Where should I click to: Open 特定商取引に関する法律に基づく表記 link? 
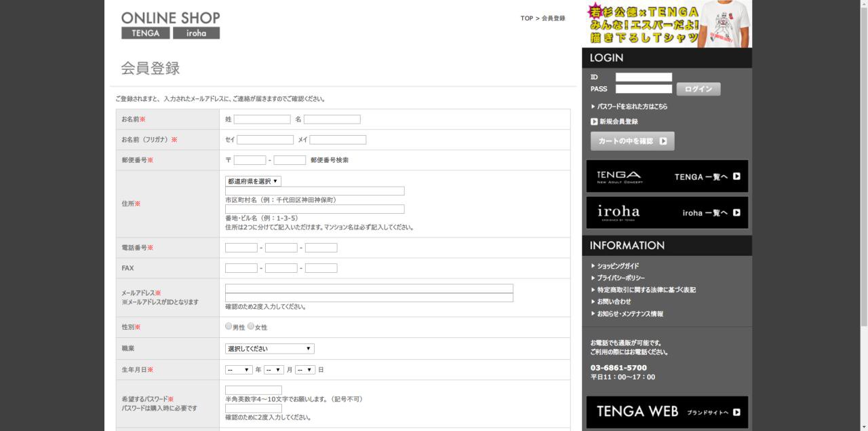[x=646, y=291]
